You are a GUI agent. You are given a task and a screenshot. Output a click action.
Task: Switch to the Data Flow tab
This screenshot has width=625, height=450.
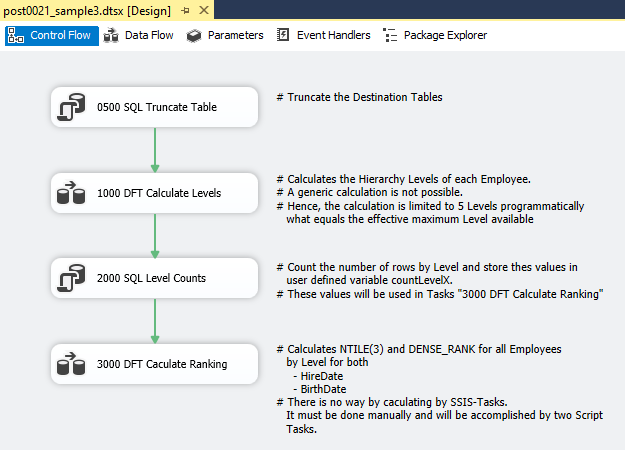coord(138,35)
